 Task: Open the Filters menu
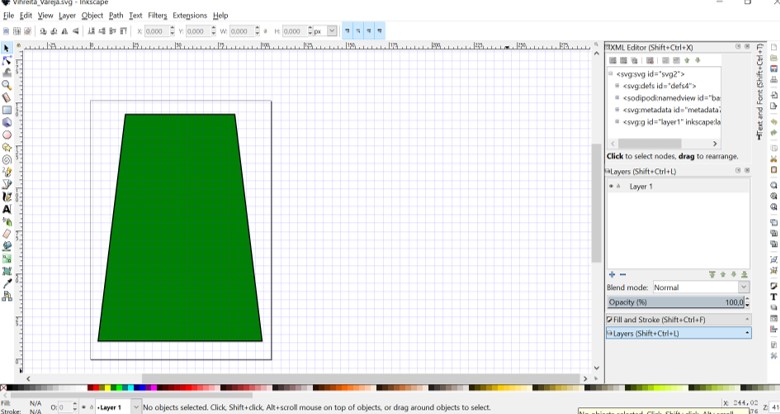(157, 15)
